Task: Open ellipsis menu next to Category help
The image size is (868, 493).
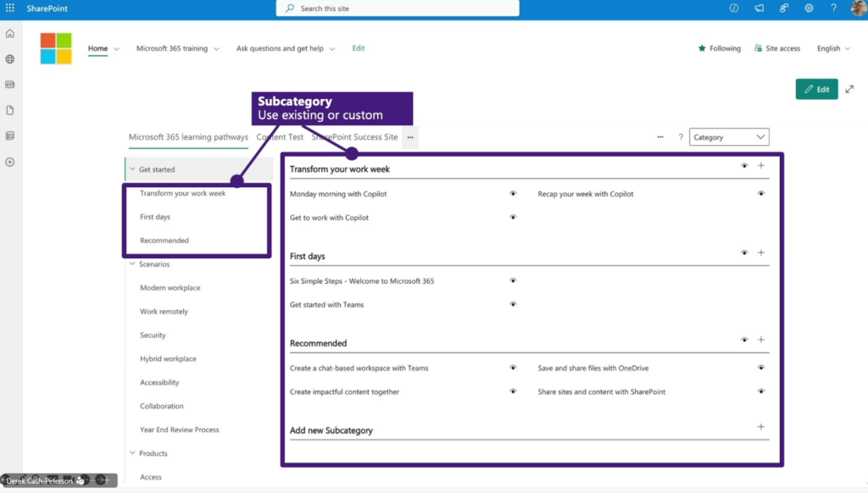Action: click(660, 137)
